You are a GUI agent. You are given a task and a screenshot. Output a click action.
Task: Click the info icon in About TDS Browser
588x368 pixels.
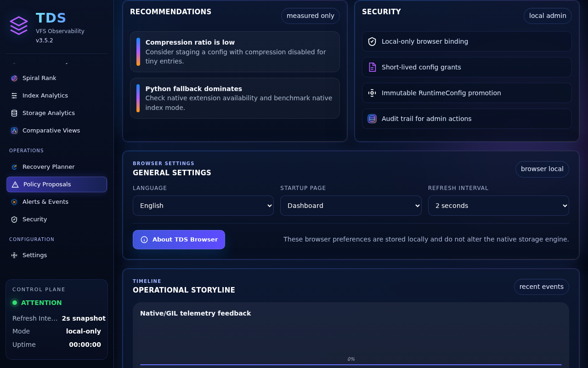click(144, 240)
